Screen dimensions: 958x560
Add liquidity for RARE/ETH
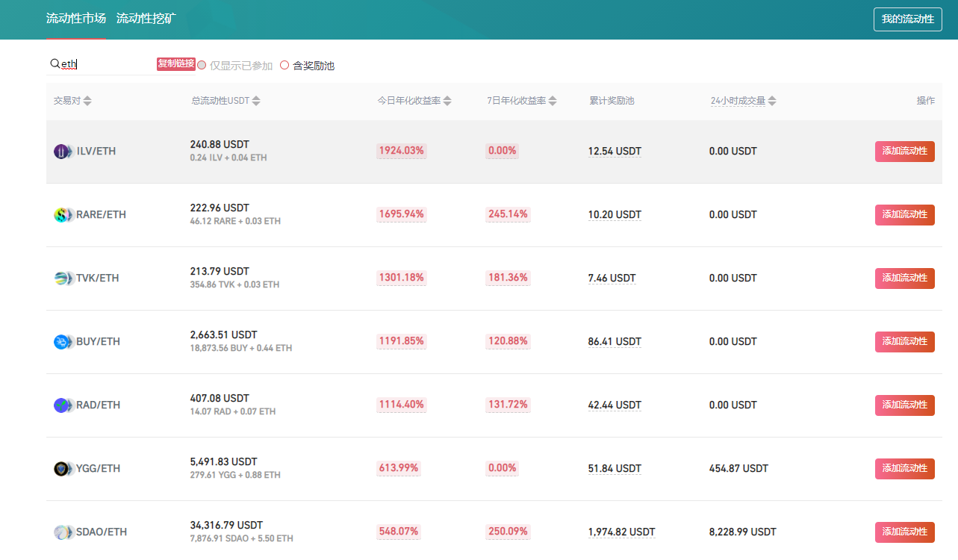(905, 215)
